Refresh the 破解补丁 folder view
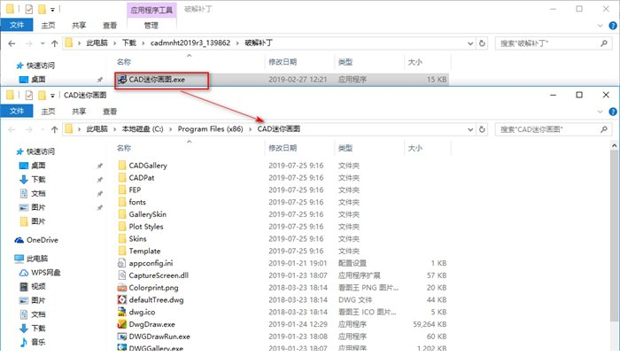The height and width of the screenshot is (364, 620). click(482, 43)
